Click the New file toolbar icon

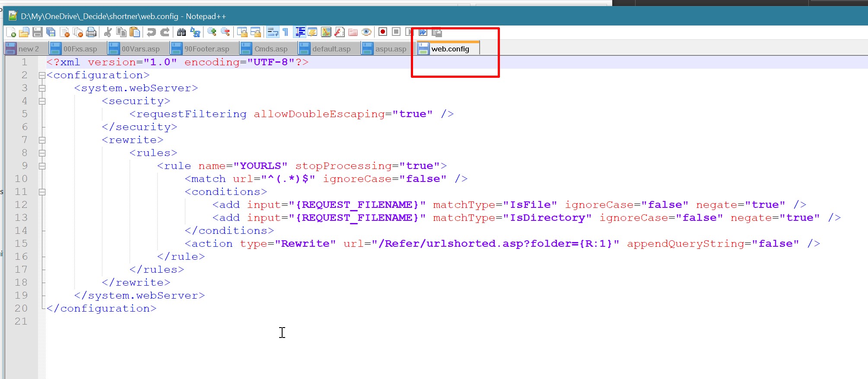(x=11, y=32)
